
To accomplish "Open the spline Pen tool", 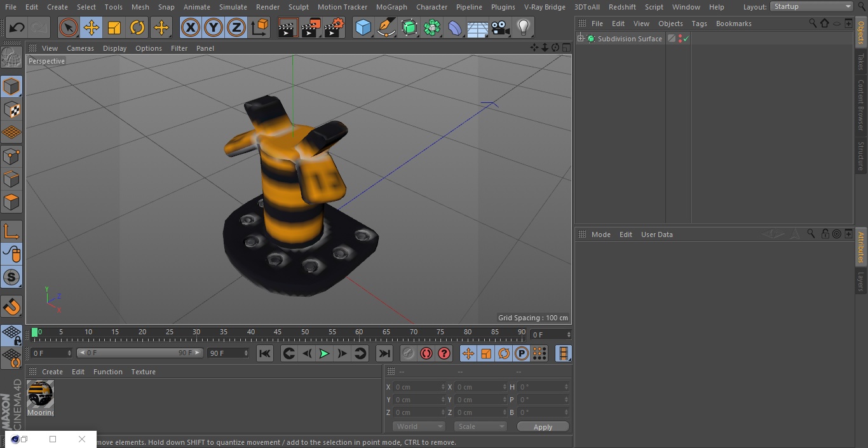I will (386, 27).
